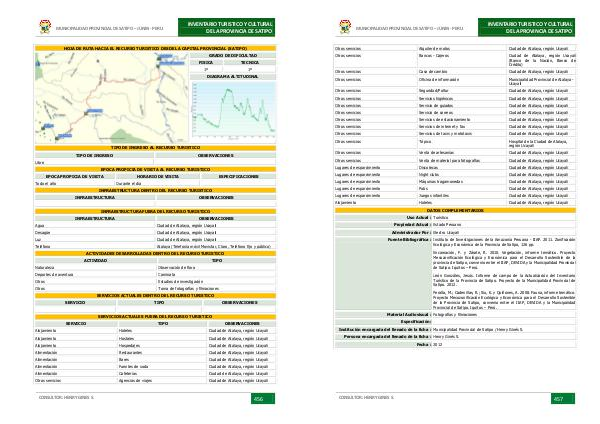Click the altitude diagram chart
Image resolution: width=600 pixels, height=424 pixels.
pyautogui.click(x=233, y=110)
